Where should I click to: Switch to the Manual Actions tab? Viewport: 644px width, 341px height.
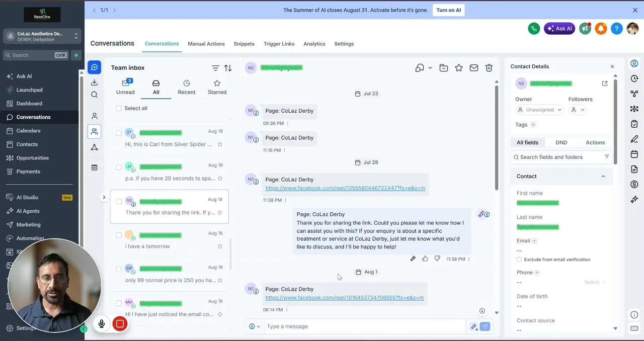point(206,44)
